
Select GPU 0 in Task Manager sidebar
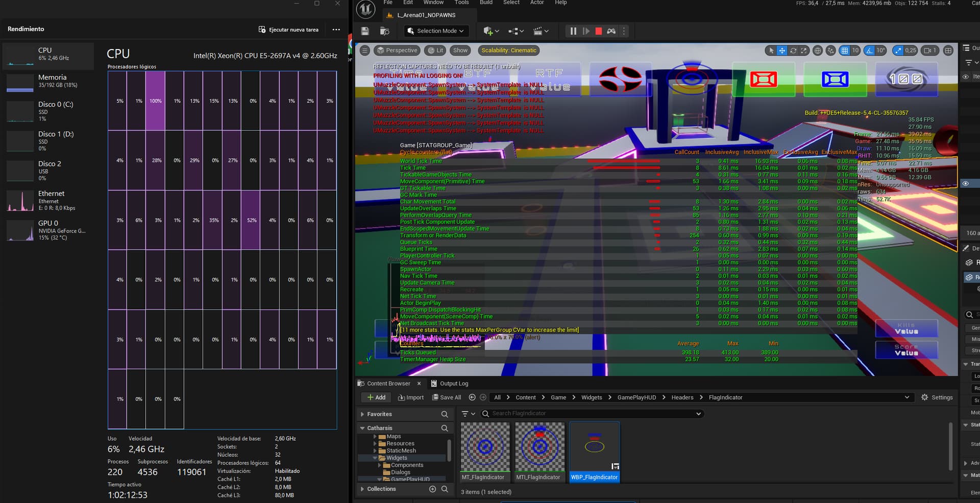tap(48, 230)
